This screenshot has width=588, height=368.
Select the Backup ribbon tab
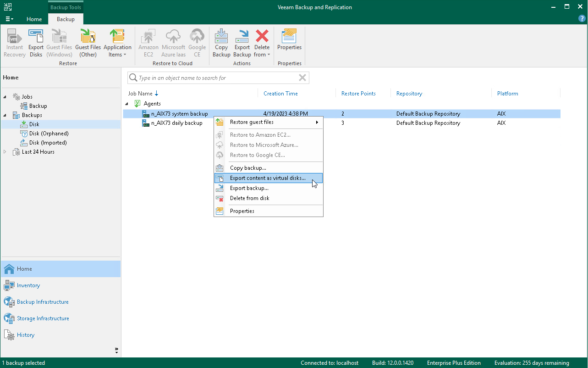pos(66,19)
